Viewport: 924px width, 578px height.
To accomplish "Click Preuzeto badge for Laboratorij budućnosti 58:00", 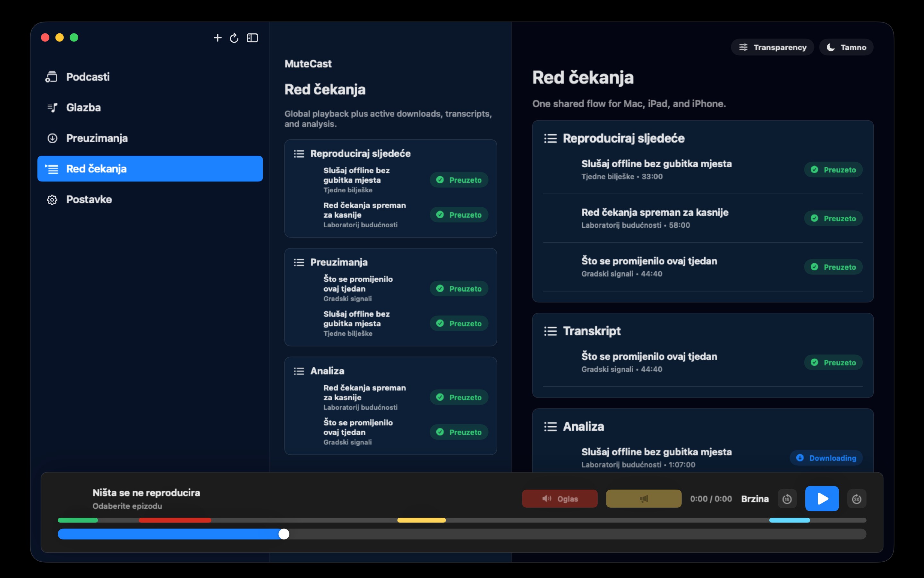I will [x=833, y=218].
